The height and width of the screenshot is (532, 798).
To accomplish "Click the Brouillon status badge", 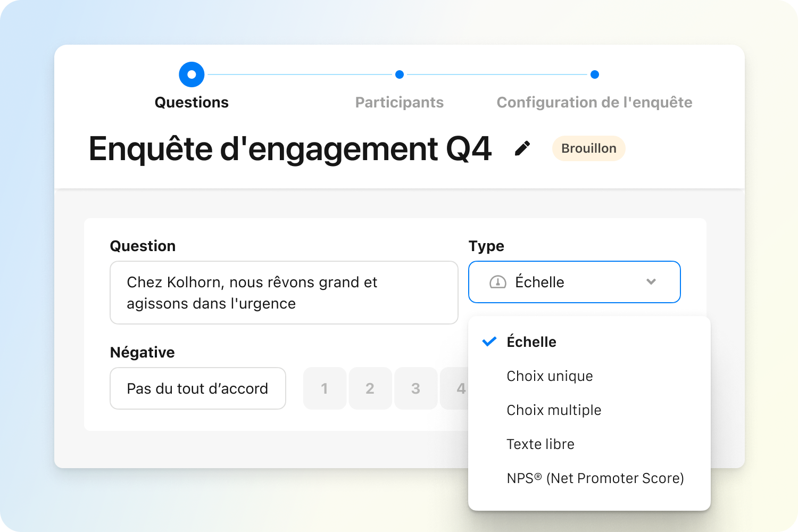I will click(589, 148).
